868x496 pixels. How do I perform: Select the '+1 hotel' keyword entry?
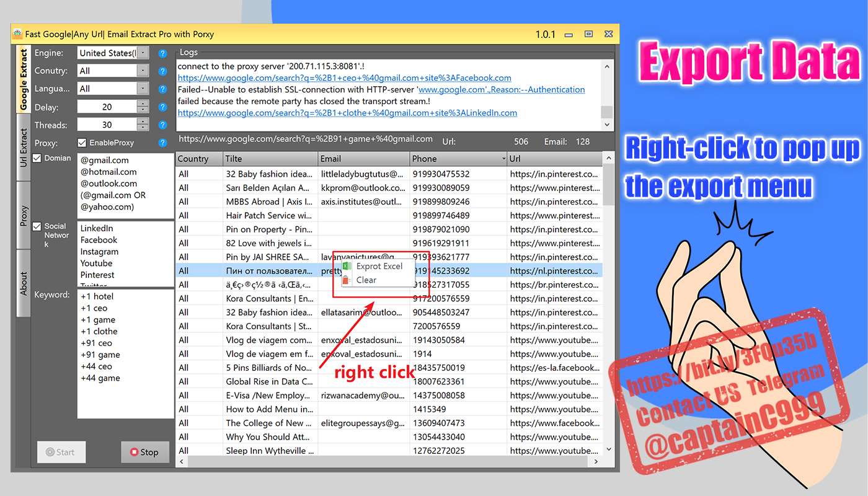click(x=97, y=296)
